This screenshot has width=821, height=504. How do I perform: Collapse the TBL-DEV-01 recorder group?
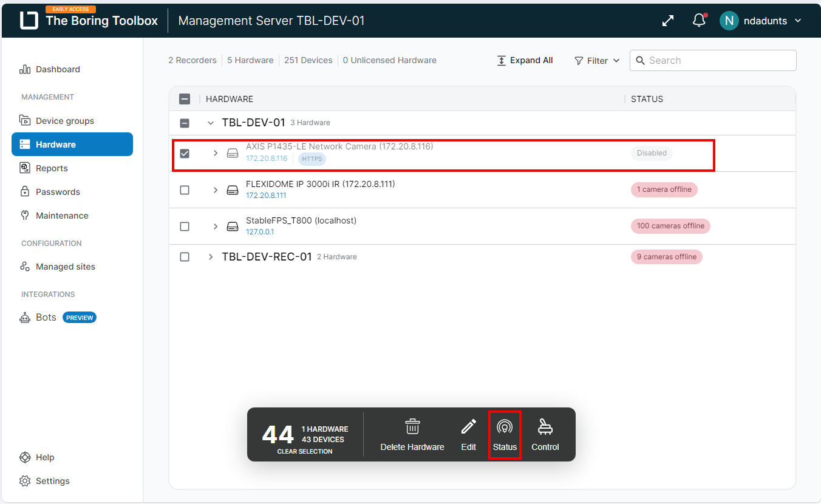pyautogui.click(x=211, y=123)
